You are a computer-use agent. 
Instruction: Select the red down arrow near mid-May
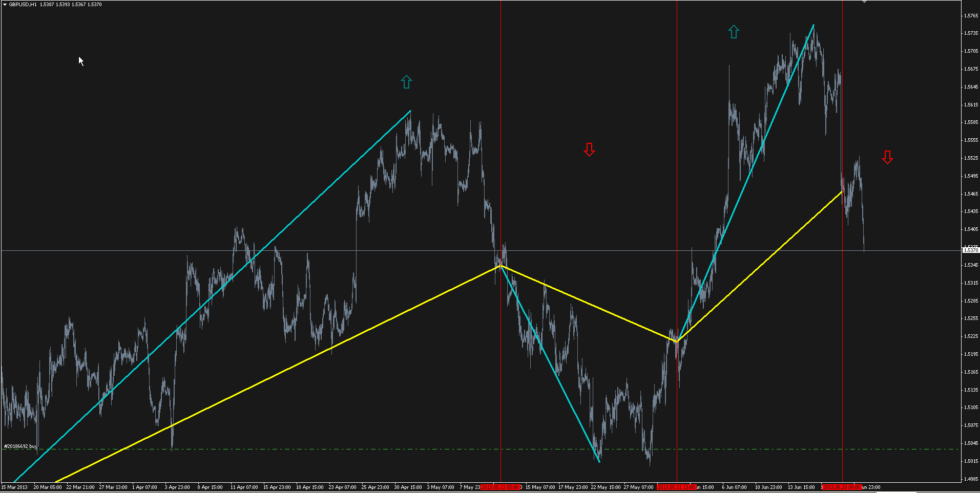(589, 149)
